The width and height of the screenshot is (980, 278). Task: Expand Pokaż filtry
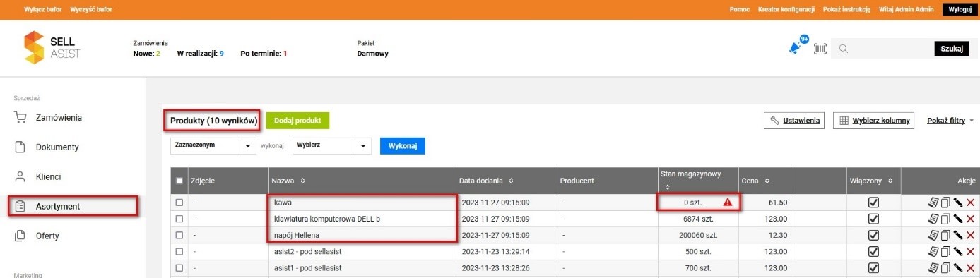951,121
